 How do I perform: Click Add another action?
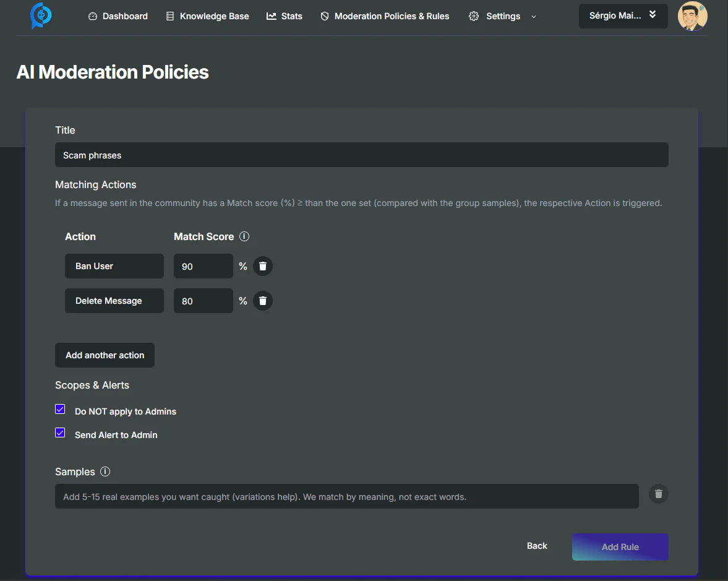coord(105,355)
